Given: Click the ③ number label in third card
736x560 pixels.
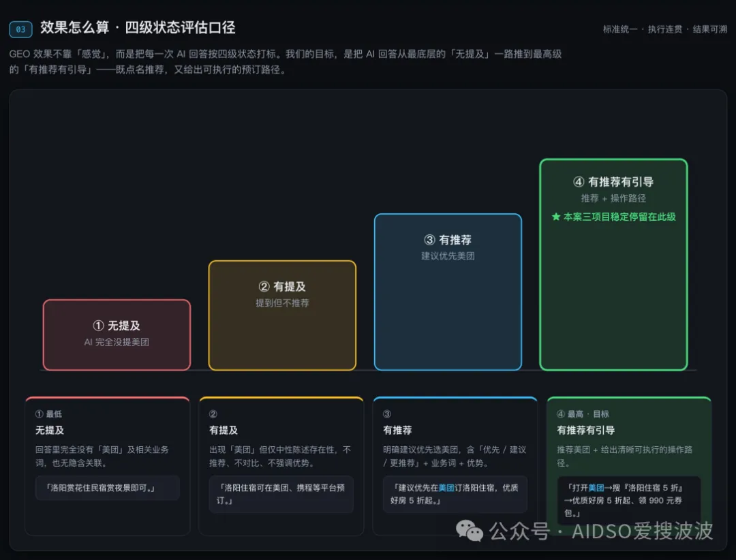Looking at the screenshot, I should pos(387,414).
